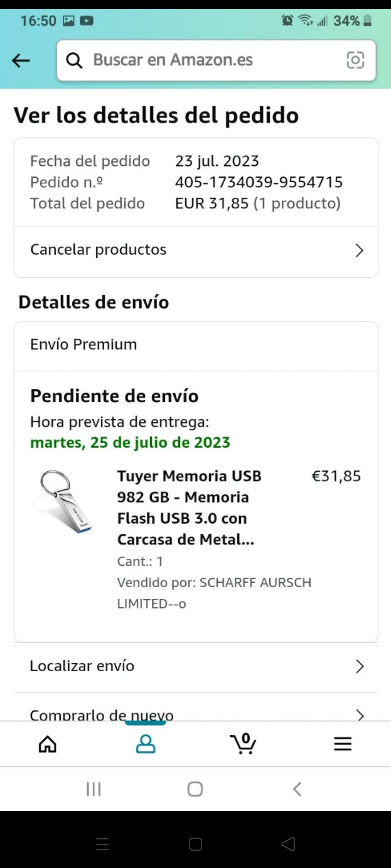Open the account profile tab
Viewport: 391px width, 868px height.
[x=146, y=744]
